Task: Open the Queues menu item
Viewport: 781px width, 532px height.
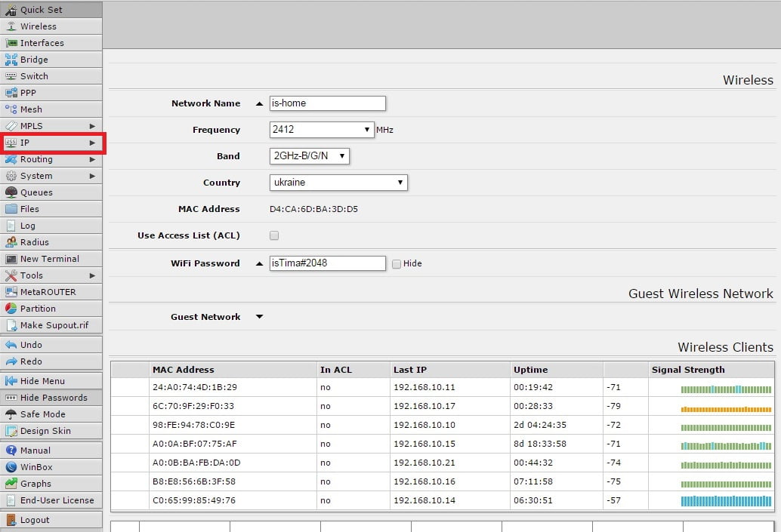Action: pos(51,192)
